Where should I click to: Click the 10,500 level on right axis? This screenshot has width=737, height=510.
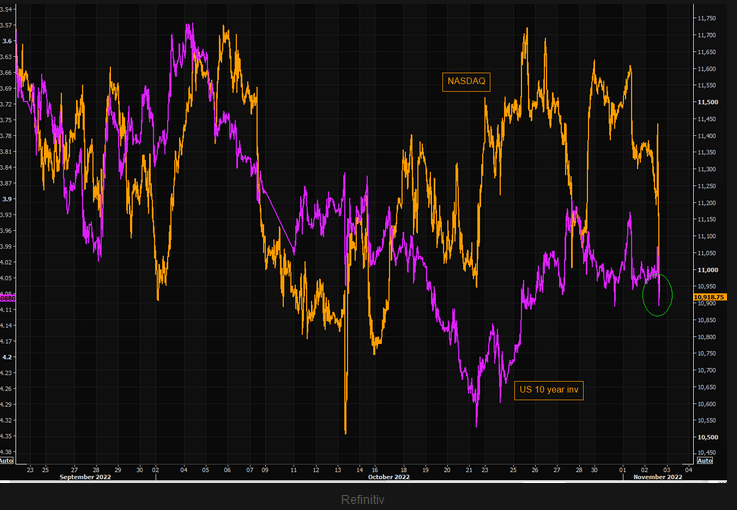(708, 437)
